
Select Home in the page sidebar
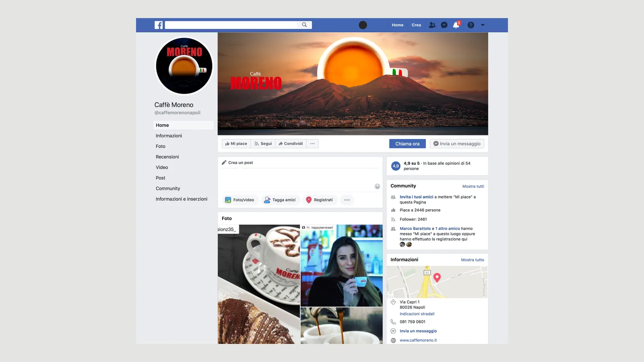(x=184, y=125)
